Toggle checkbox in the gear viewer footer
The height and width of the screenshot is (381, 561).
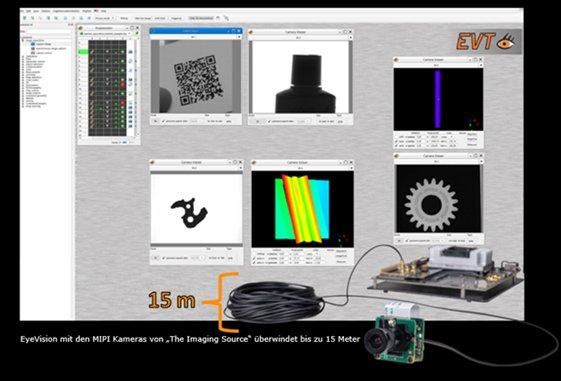pyautogui.click(x=407, y=241)
